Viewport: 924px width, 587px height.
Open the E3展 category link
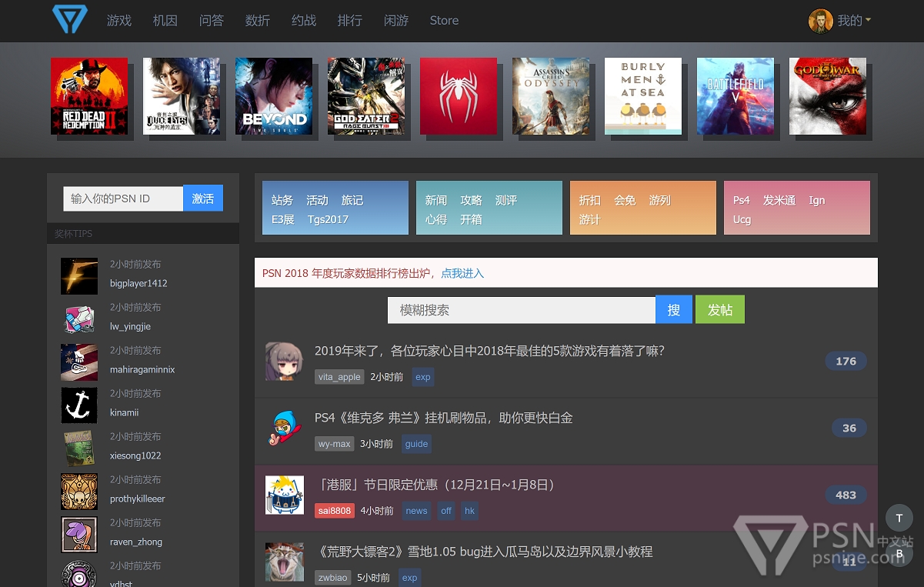283,219
